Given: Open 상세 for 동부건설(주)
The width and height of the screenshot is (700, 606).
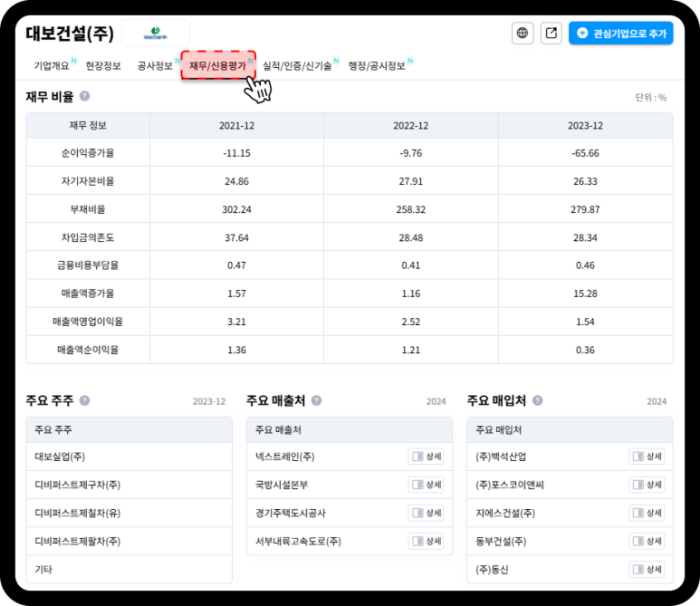Looking at the screenshot, I should pyautogui.click(x=647, y=541).
